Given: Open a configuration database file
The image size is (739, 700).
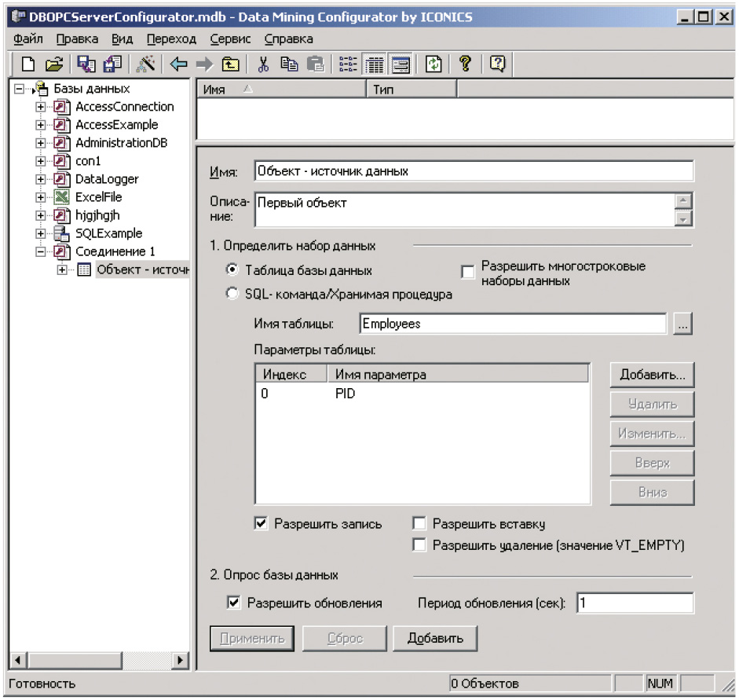Looking at the screenshot, I should point(53,64).
